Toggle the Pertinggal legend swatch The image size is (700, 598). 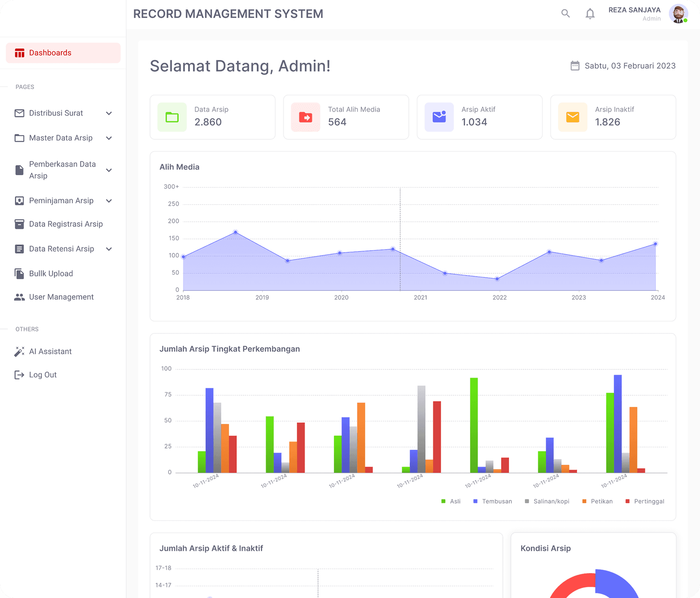[627, 501]
